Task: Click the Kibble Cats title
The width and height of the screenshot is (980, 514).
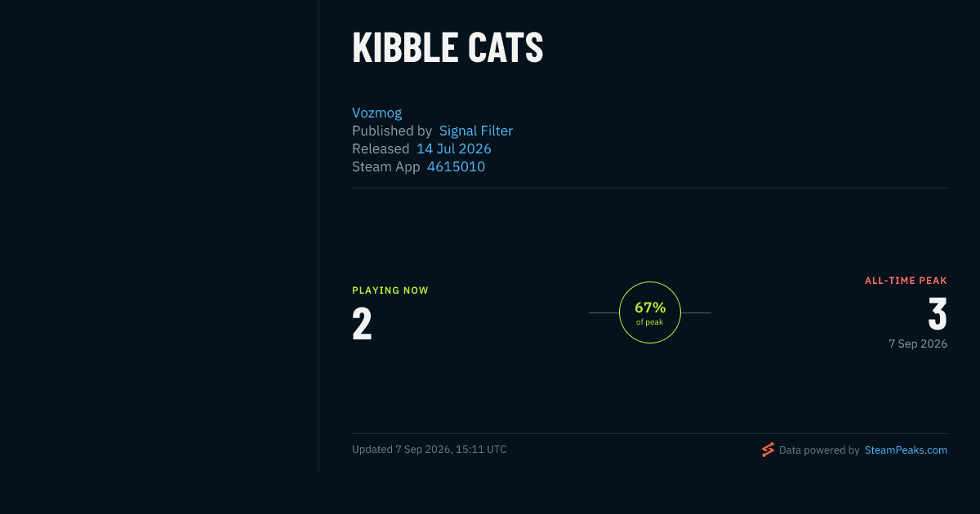Action: 448,48
